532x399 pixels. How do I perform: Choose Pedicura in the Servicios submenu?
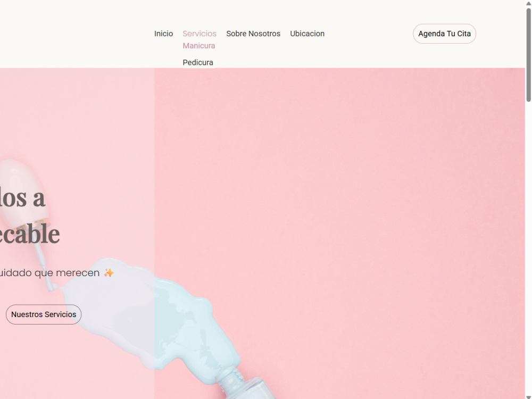coord(198,62)
